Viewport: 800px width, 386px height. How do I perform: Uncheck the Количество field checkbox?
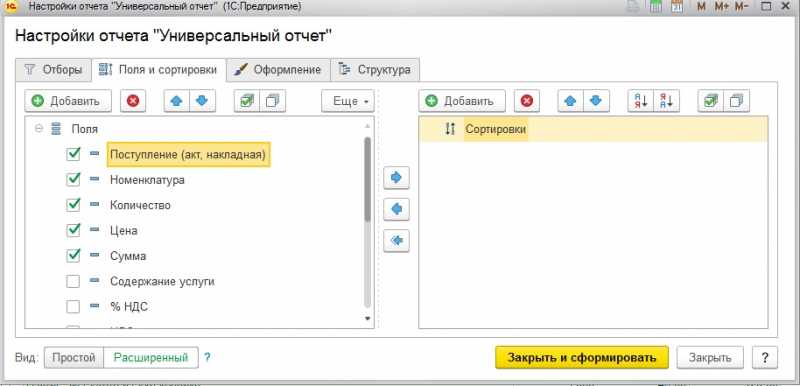(73, 205)
